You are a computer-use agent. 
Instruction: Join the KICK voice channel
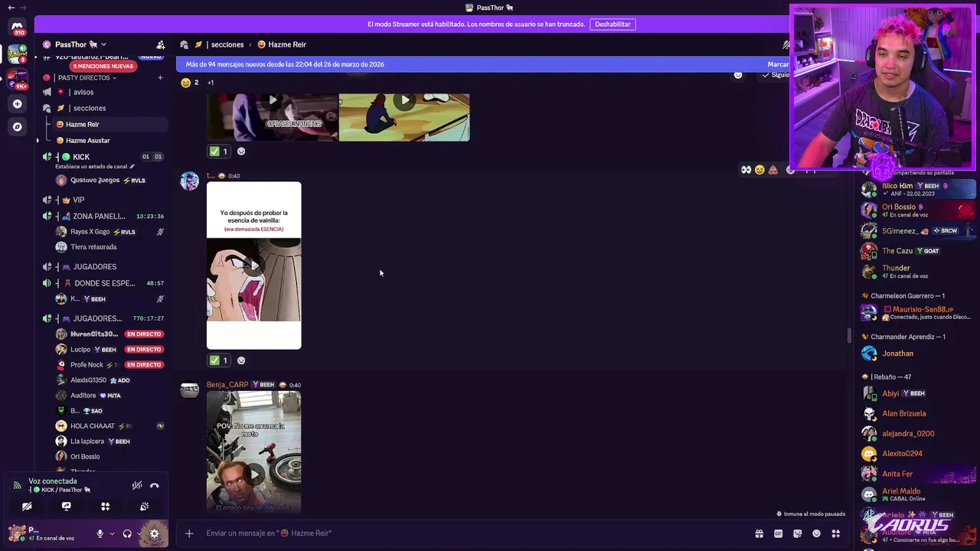click(80, 157)
